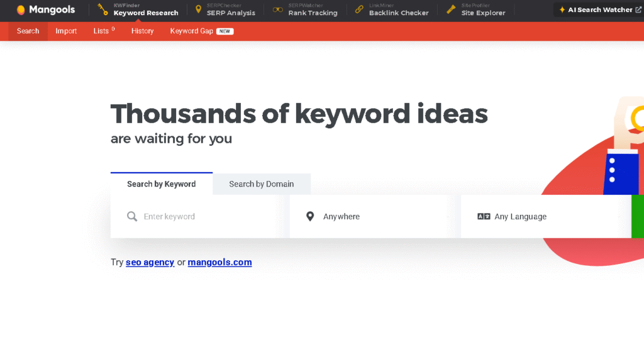Open the History page
The height and width of the screenshot is (362, 644).
142,31
